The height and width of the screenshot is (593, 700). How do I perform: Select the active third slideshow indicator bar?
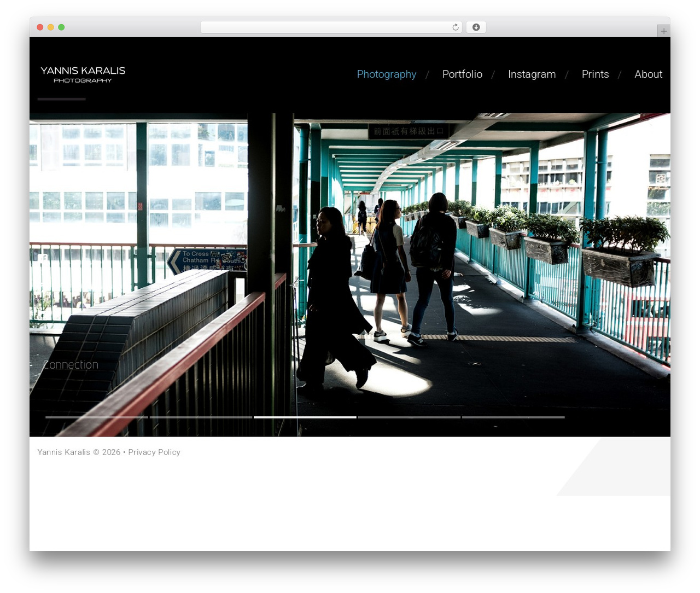click(x=305, y=417)
